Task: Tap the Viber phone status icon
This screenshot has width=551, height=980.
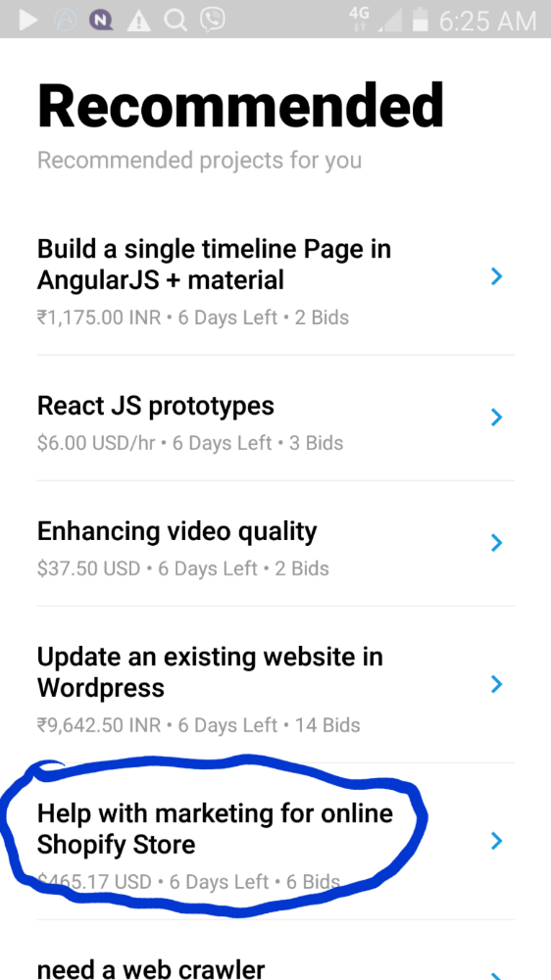Action: pos(213,20)
